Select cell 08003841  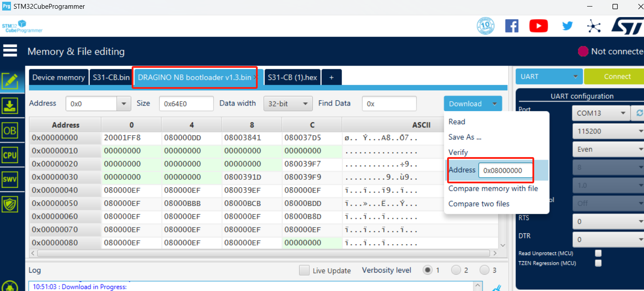[252, 138]
